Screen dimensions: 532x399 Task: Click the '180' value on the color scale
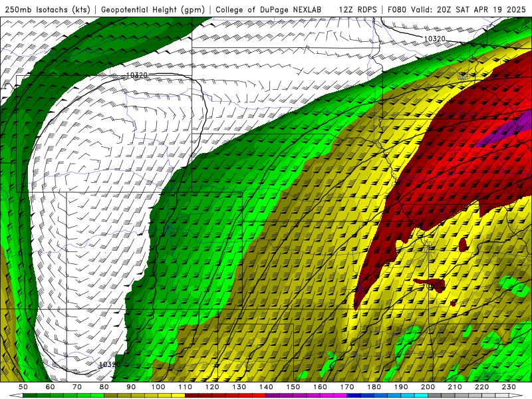[x=374, y=387]
